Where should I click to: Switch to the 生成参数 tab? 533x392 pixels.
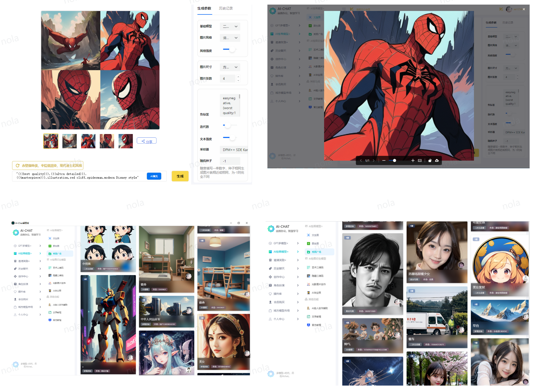coord(204,9)
